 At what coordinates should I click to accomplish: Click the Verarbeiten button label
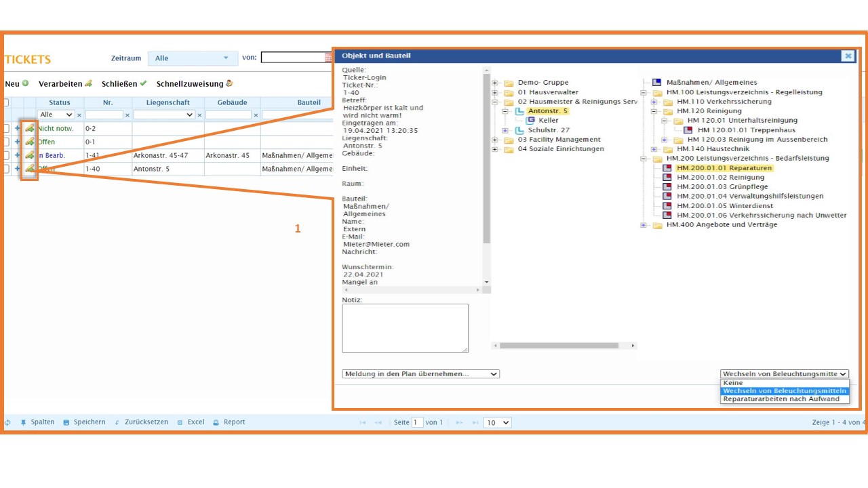pos(60,84)
